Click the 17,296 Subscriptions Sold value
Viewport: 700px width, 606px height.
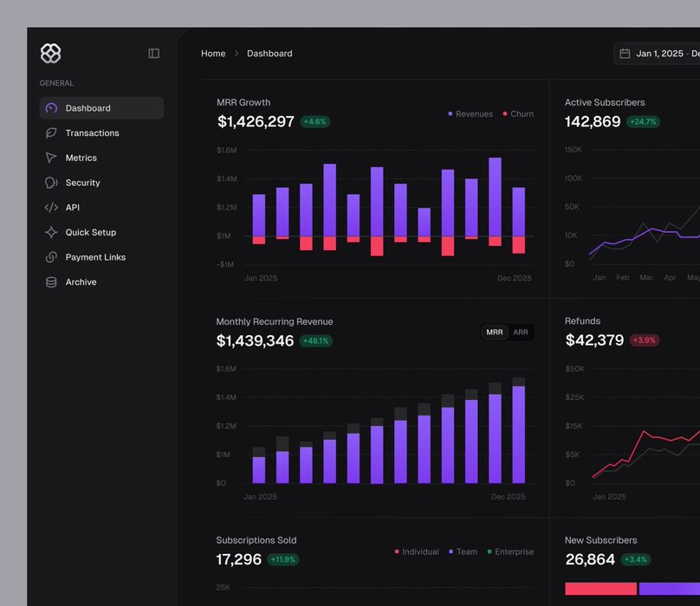pyautogui.click(x=239, y=559)
